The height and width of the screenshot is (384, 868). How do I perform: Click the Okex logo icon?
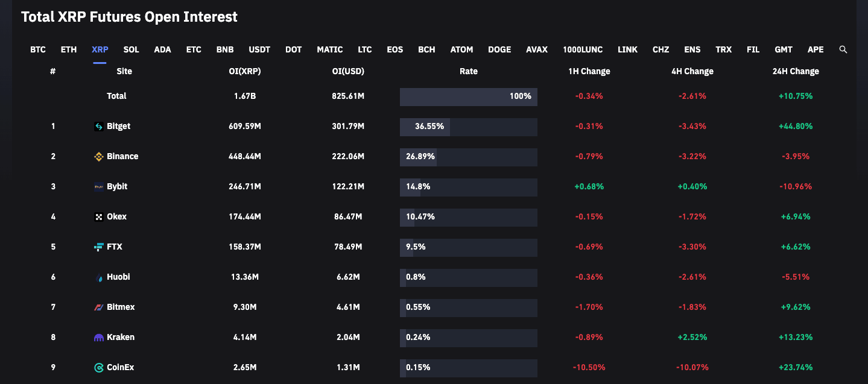[x=98, y=216]
